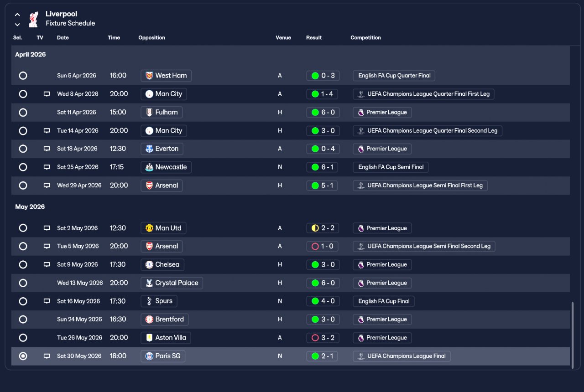Screen dimensions: 584x392
Task: Open the English FA Cup Quarter Final competition
Action: click(394, 76)
